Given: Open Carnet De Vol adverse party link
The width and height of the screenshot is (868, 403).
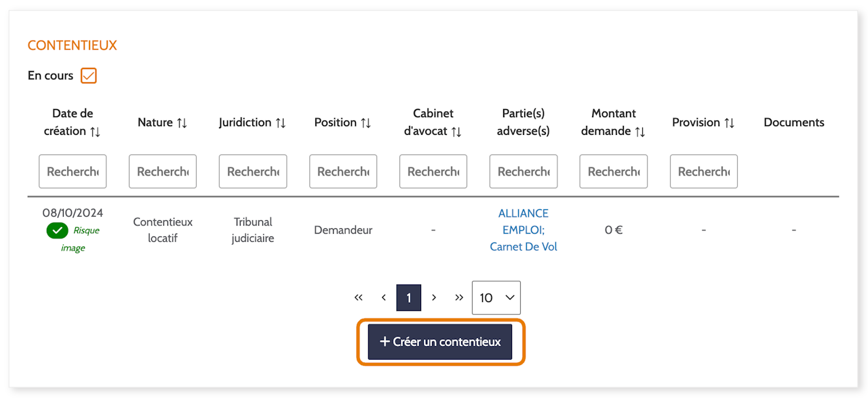Looking at the screenshot, I should click(x=524, y=247).
